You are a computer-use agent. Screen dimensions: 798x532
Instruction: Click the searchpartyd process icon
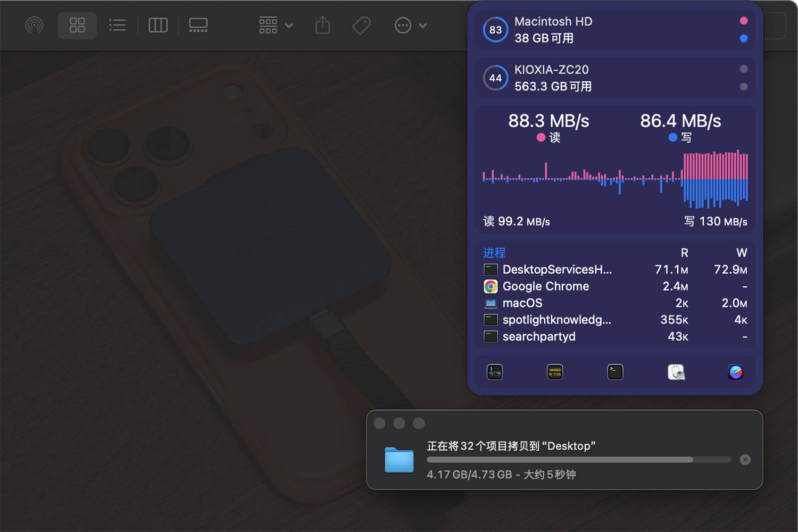coord(491,337)
